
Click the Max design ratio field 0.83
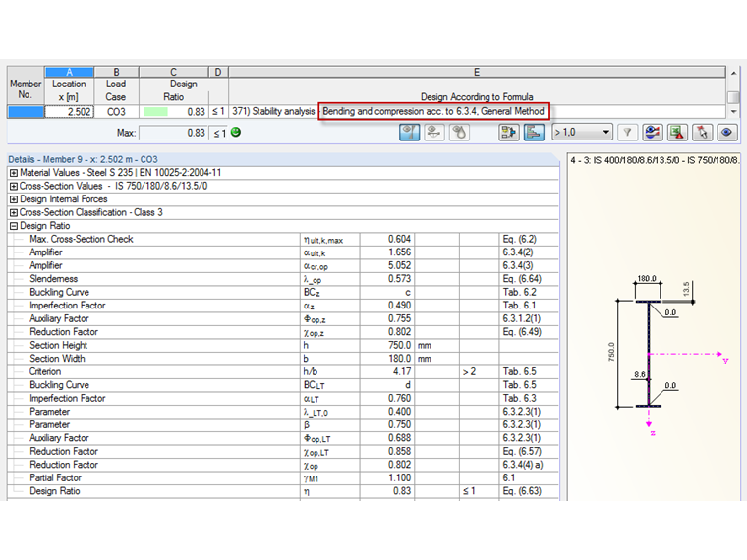[173, 133]
